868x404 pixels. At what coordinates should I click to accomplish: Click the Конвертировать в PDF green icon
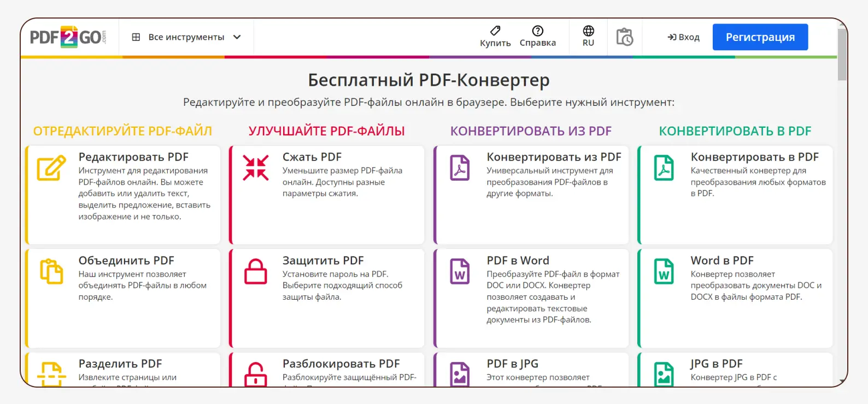click(664, 168)
